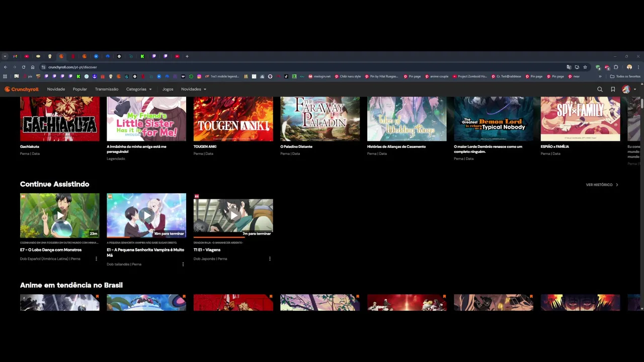Click progress bar on Viagens episode thumbnail
Image resolution: width=644 pixels, height=362 pixels.
click(x=233, y=237)
